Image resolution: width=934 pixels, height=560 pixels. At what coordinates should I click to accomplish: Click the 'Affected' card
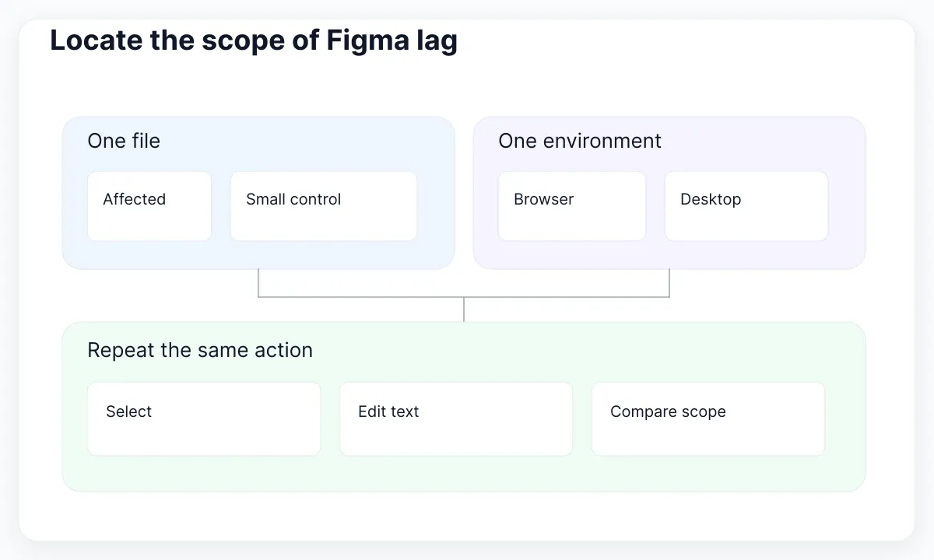tap(149, 206)
